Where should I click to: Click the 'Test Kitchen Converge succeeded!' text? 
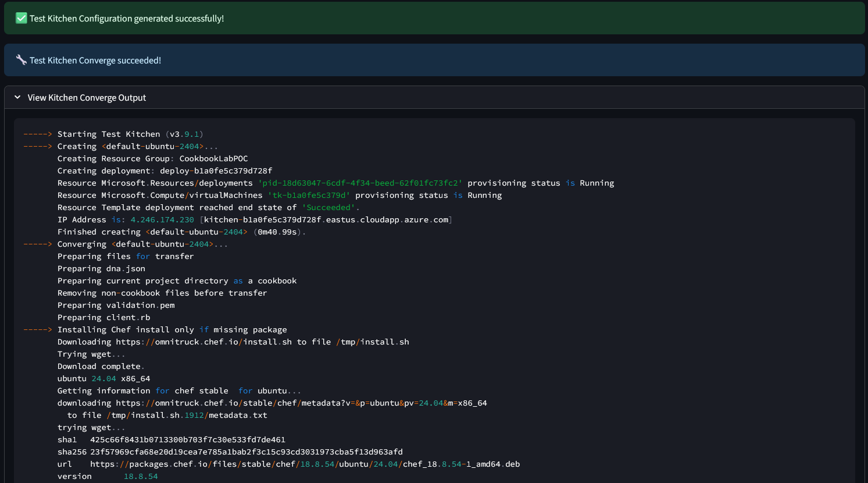(x=95, y=61)
